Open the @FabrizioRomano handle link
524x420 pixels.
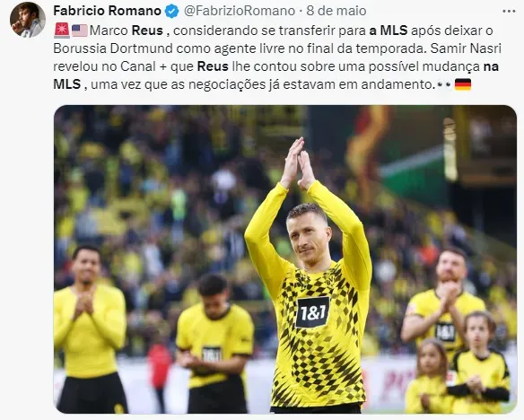coord(240,11)
